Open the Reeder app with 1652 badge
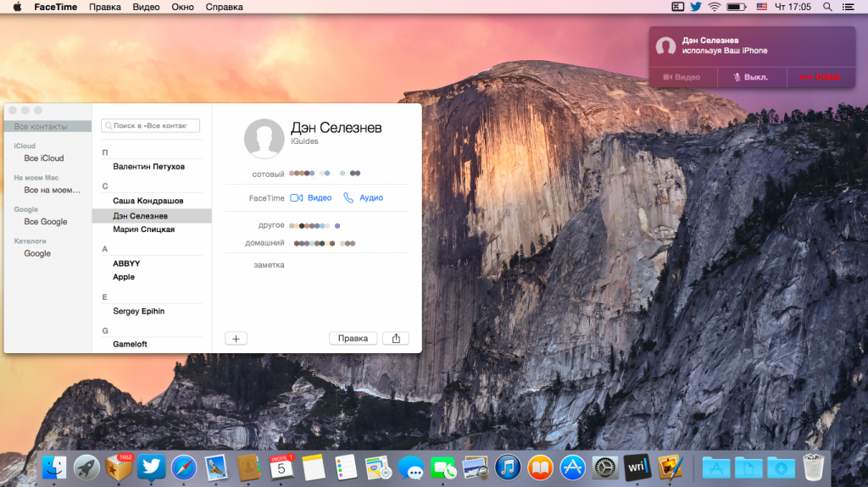Image resolution: width=868 pixels, height=487 pixels. (119, 468)
